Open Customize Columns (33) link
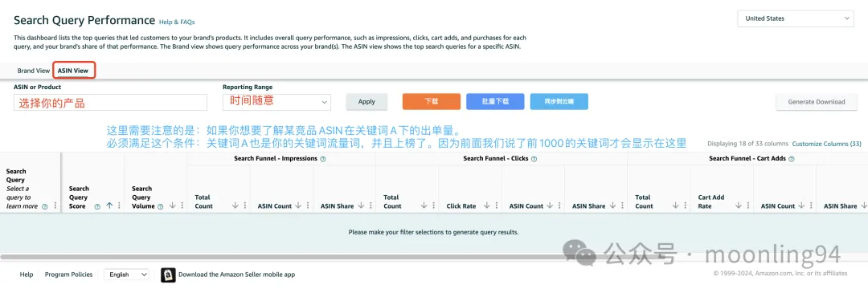 click(826, 144)
